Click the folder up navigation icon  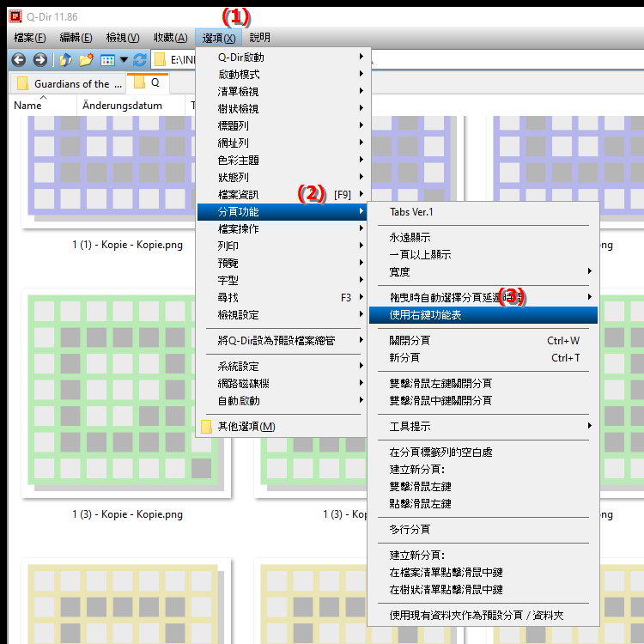tap(65, 60)
